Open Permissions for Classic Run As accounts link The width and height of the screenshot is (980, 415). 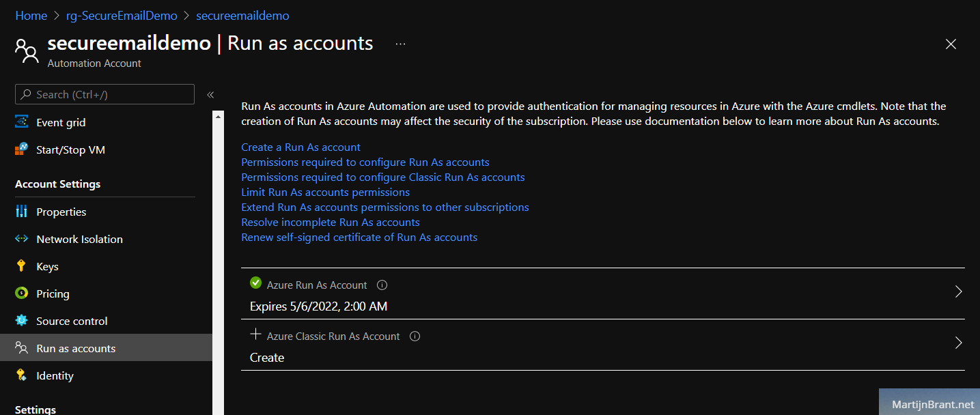point(383,177)
